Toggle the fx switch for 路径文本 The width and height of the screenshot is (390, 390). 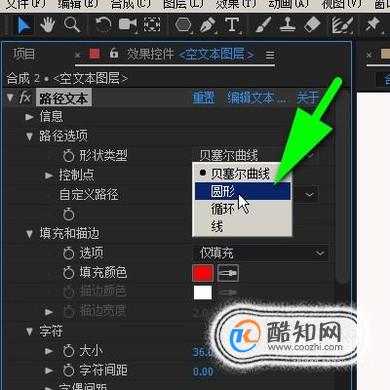(x=25, y=98)
